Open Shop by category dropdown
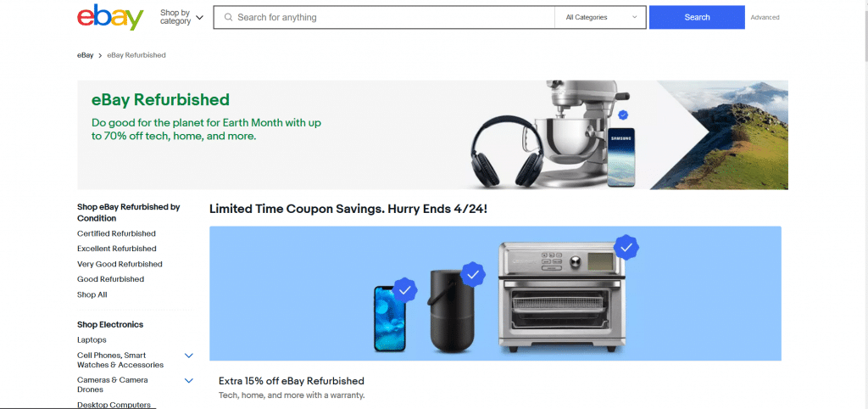Image resolution: width=868 pixels, height=409 pixels. (181, 17)
